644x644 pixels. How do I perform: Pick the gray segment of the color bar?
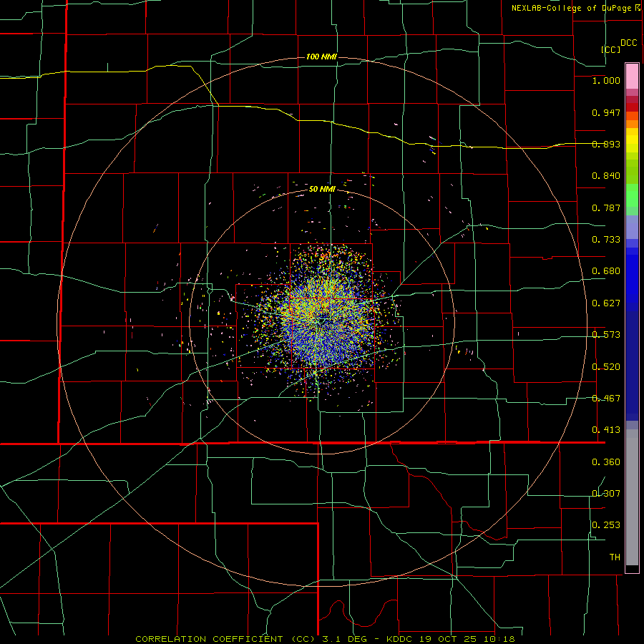(632, 497)
